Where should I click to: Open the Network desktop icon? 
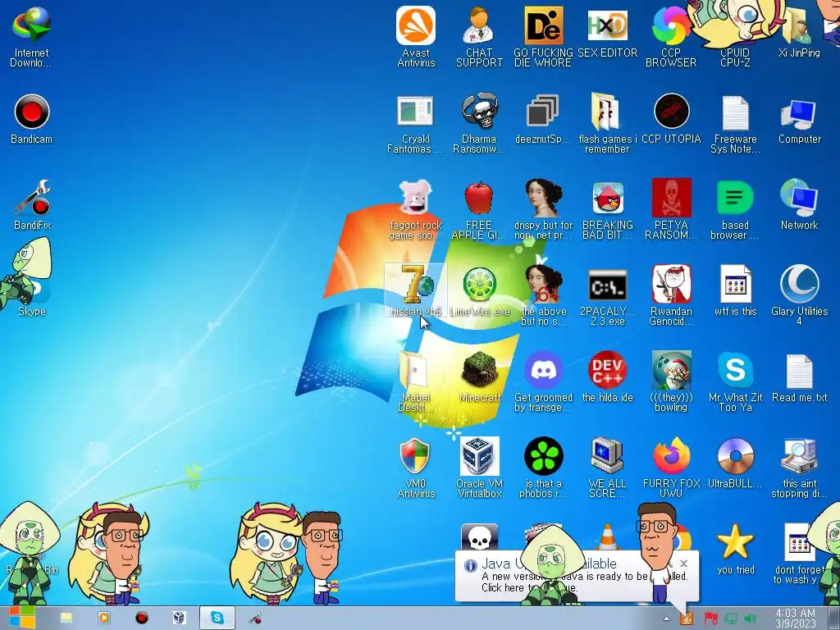(x=799, y=204)
